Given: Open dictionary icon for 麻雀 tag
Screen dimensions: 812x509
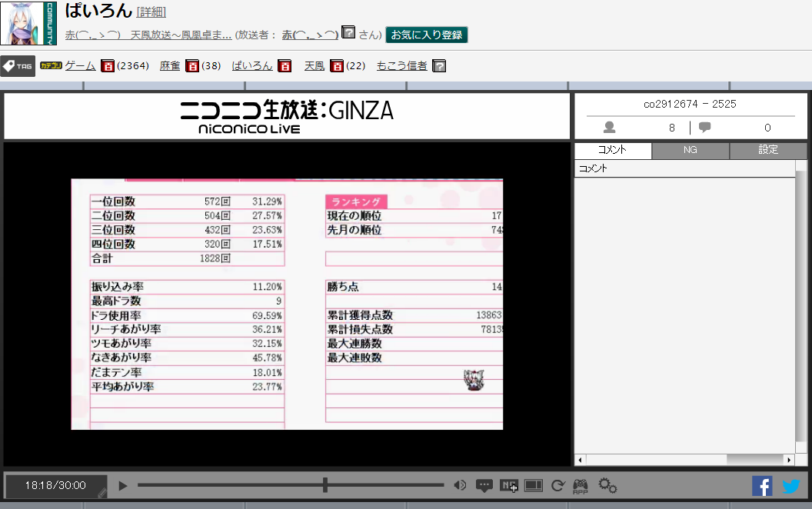Looking at the screenshot, I should point(192,66).
